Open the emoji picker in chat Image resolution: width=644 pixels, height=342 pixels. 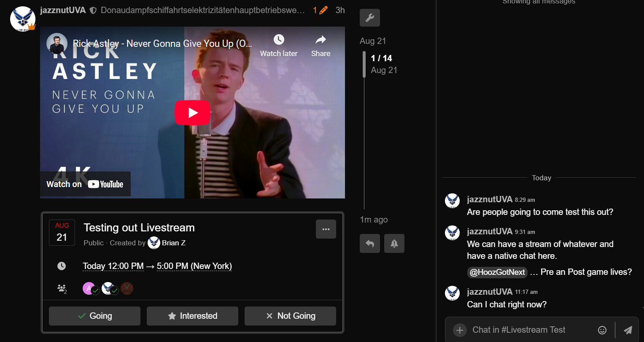[602, 330]
